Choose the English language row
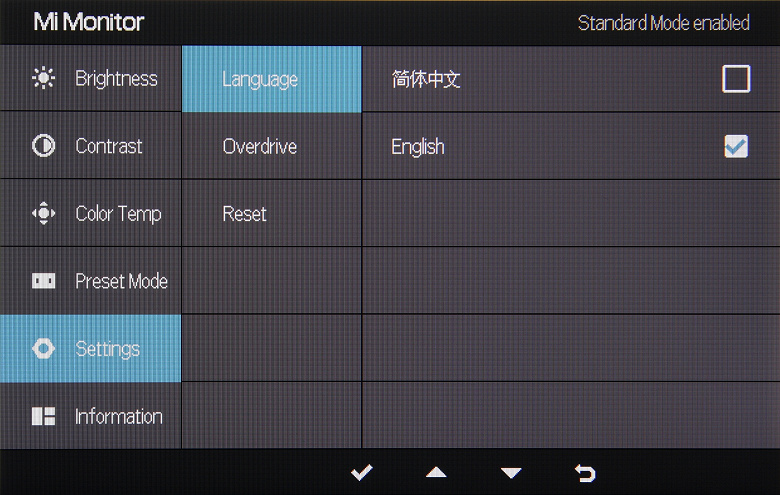 click(418, 147)
